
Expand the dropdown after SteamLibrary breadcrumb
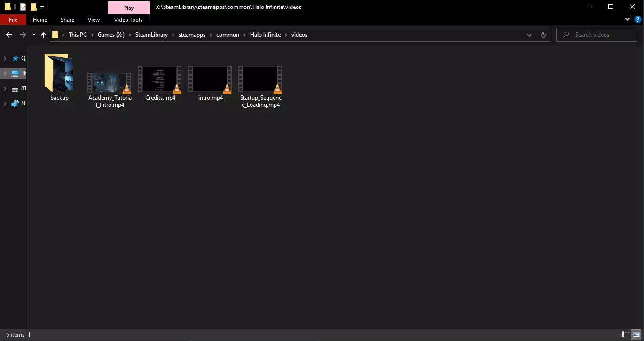tap(173, 35)
